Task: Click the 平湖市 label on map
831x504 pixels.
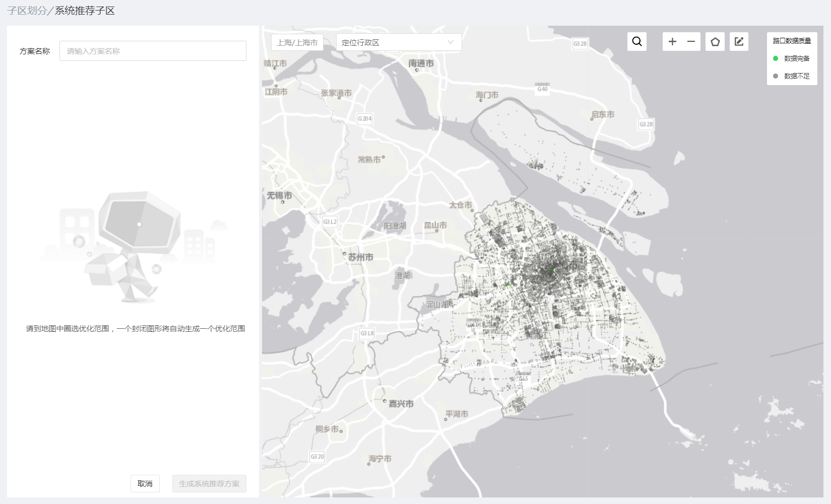Action: tap(457, 414)
